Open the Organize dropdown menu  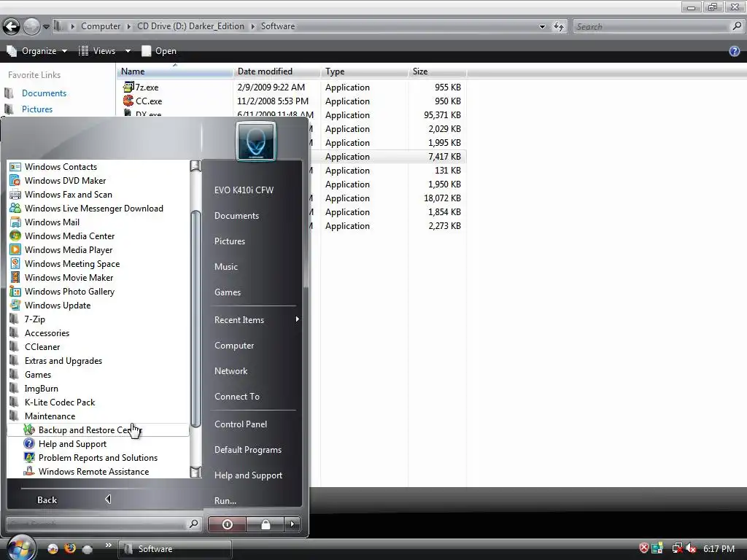pos(37,51)
